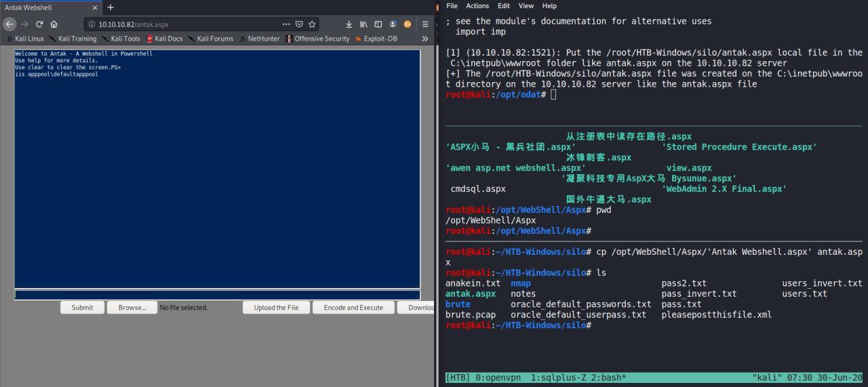
Task: Click the 'nmap' directory name in terminal
Action: tap(521, 283)
